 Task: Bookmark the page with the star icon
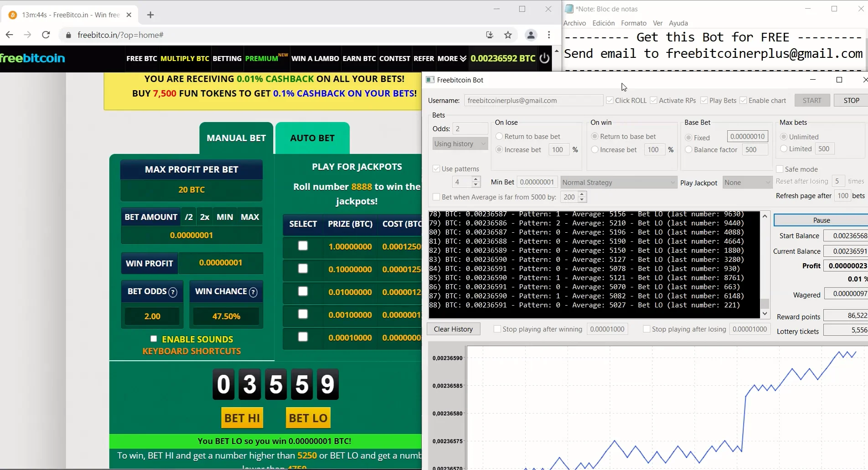(x=508, y=35)
